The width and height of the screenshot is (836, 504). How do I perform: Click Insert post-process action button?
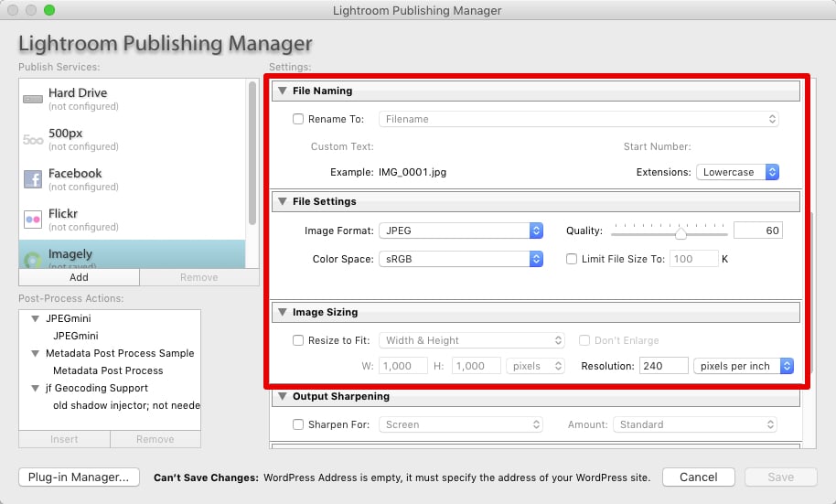[64, 439]
